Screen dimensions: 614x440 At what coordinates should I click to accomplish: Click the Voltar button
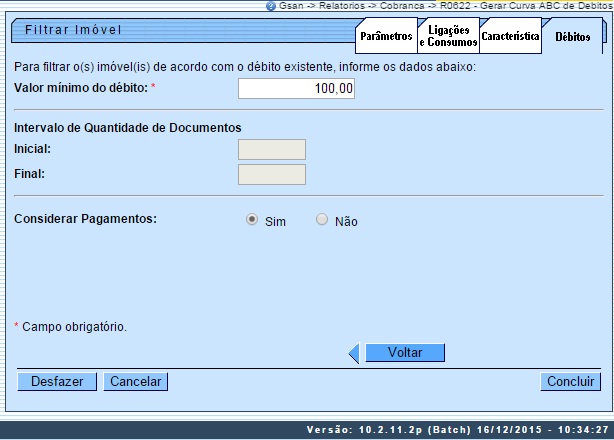[405, 353]
